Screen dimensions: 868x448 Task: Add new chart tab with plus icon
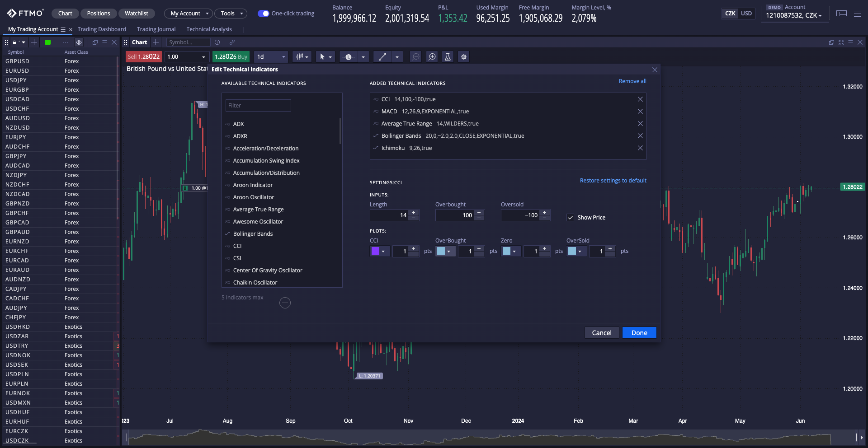[x=156, y=42]
